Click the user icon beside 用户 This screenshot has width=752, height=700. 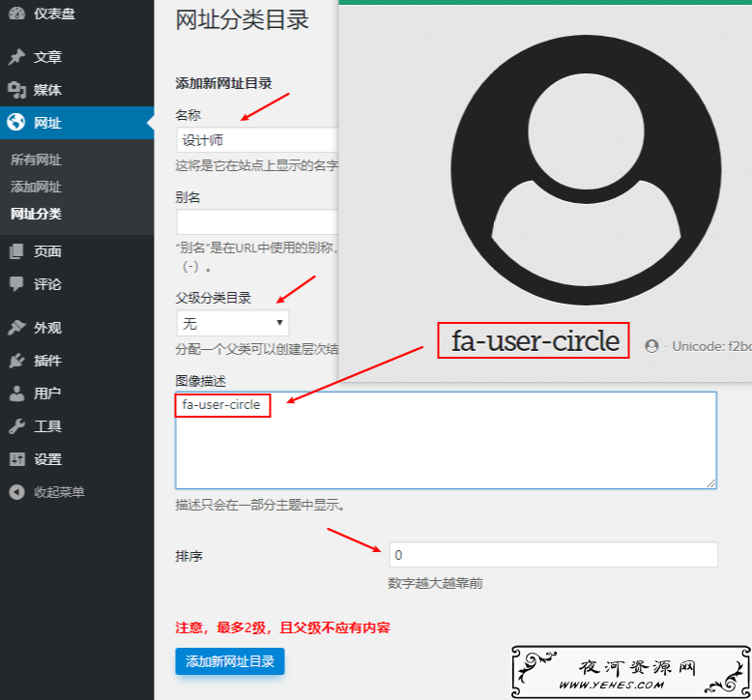tap(16, 393)
